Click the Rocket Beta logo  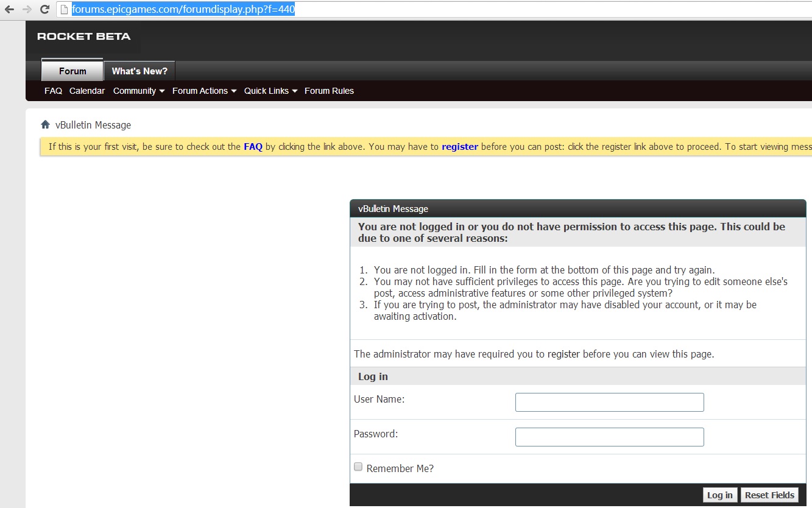click(83, 37)
